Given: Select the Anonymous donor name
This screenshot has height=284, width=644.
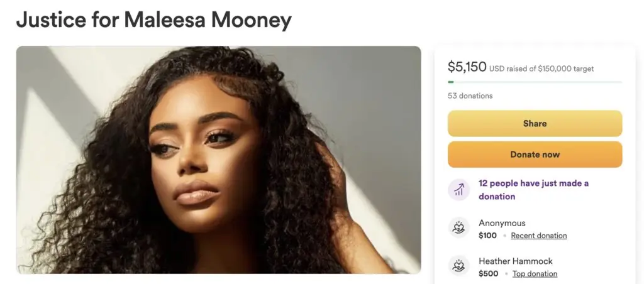Looking at the screenshot, I should point(502,222).
